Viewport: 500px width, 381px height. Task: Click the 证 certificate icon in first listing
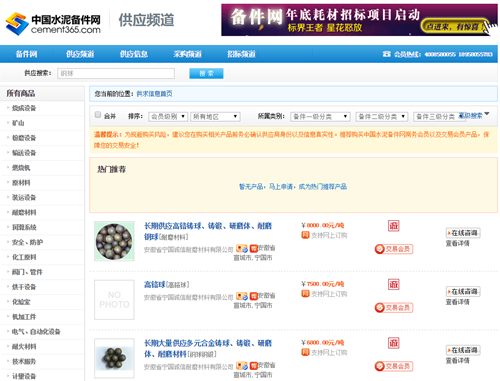[394, 226]
